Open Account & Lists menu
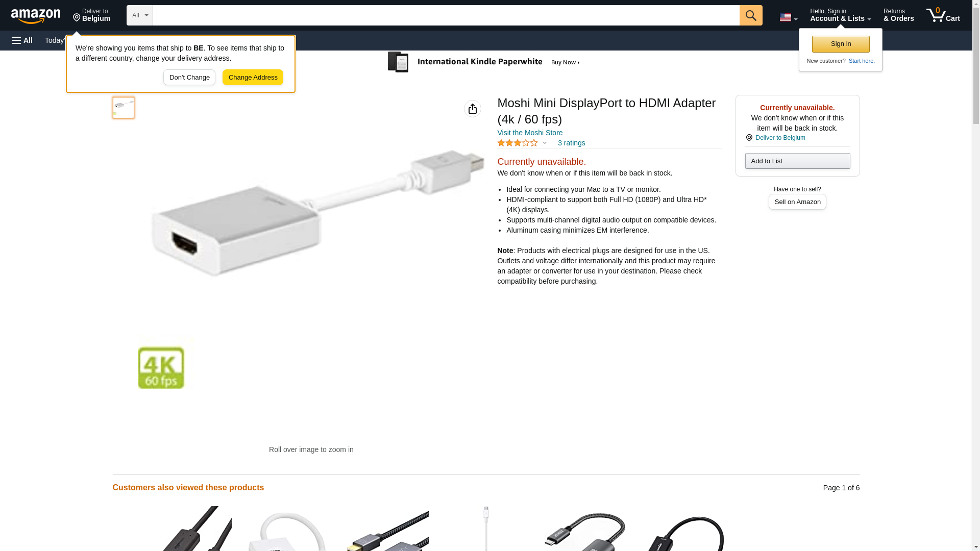This screenshot has height=551, width=980. tap(840, 15)
